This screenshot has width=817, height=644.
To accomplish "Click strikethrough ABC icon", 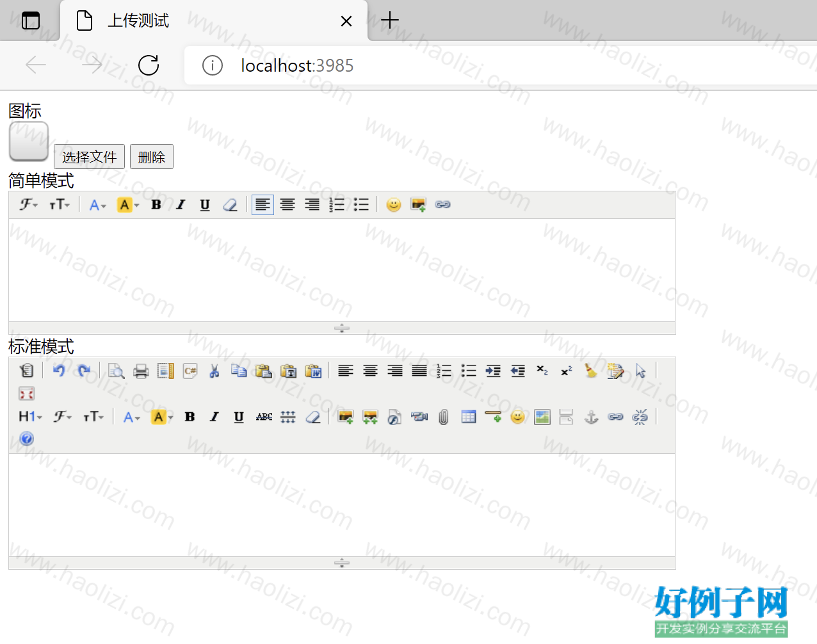I will click(264, 417).
